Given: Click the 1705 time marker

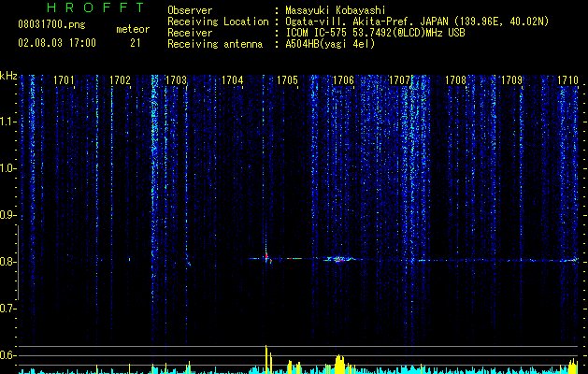Looking at the screenshot, I should 287,80.
